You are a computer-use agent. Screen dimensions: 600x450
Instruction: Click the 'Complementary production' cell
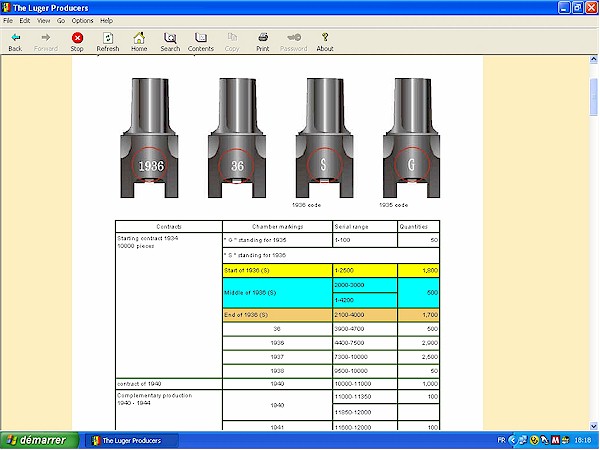coord(169,410)
